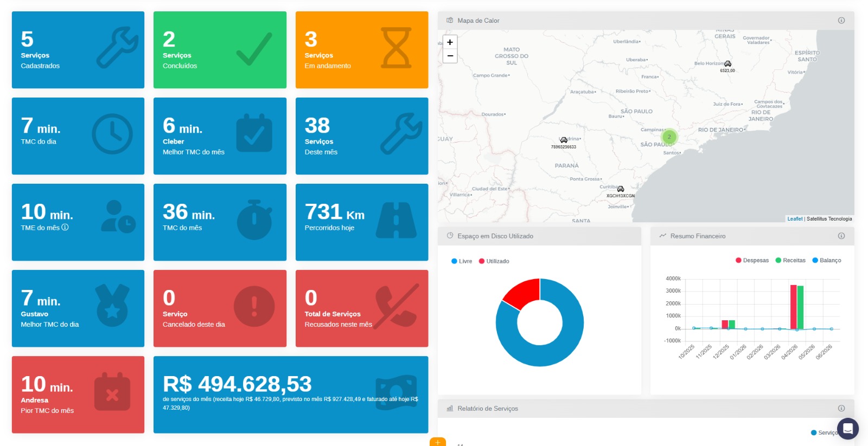Open the info icon in Mapa de Calor header
The width and height of the screenshot is (868, 446).
coord(841,21)
